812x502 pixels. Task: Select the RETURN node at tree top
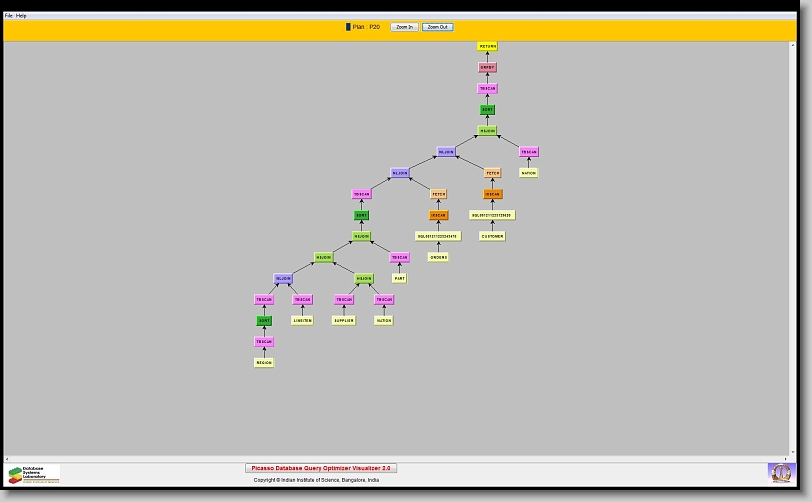point(487,46)
